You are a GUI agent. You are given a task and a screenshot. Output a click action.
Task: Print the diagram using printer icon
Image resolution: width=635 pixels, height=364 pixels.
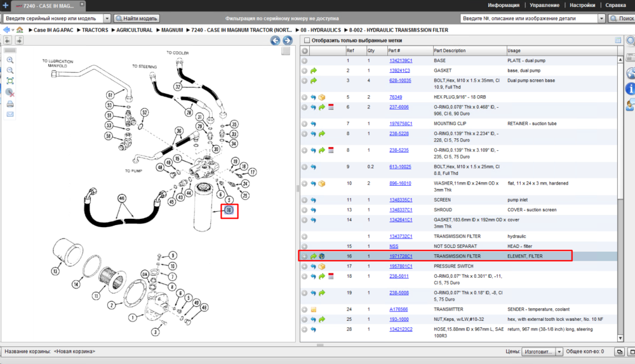coord(10,104)
